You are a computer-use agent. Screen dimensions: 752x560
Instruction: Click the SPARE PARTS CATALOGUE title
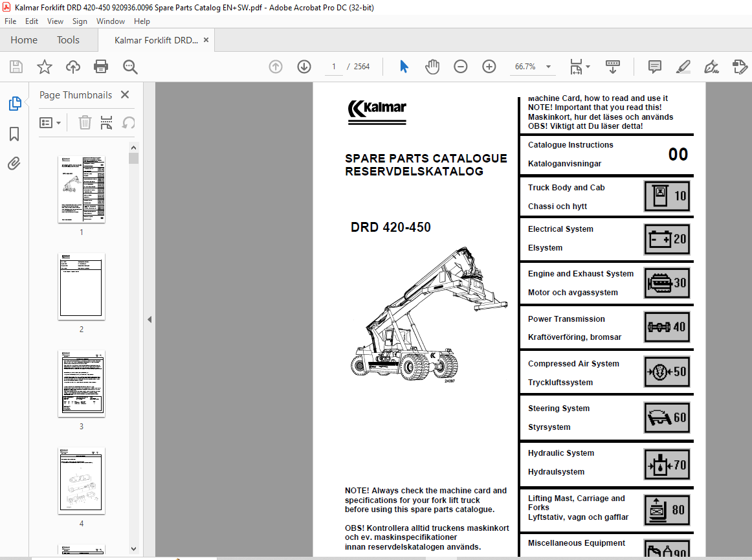click(x=426, y=159)
